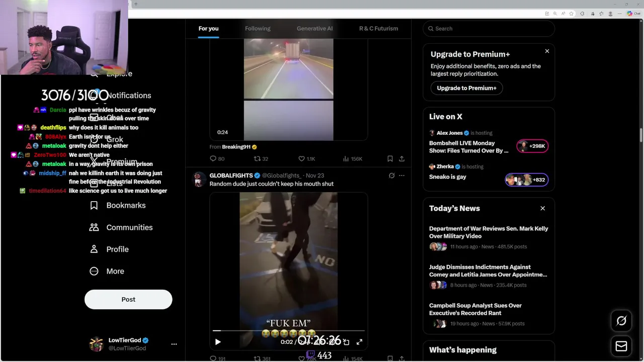Bookmark the Breaking911 post
The width and height of the screenshot is (644, 362).
[390, 158]
